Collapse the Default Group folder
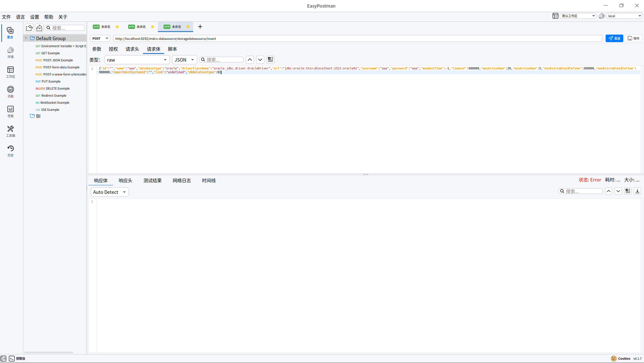 pos(26,38)
